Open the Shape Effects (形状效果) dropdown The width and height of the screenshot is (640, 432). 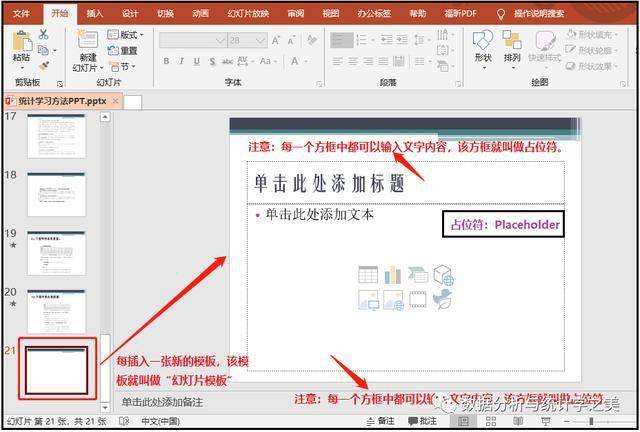(592, 66)
